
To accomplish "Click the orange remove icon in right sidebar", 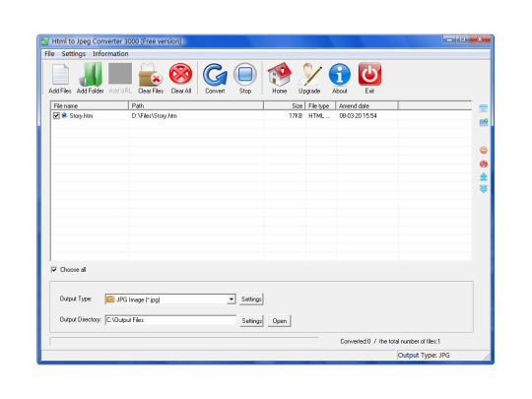I will click(484, 150).
